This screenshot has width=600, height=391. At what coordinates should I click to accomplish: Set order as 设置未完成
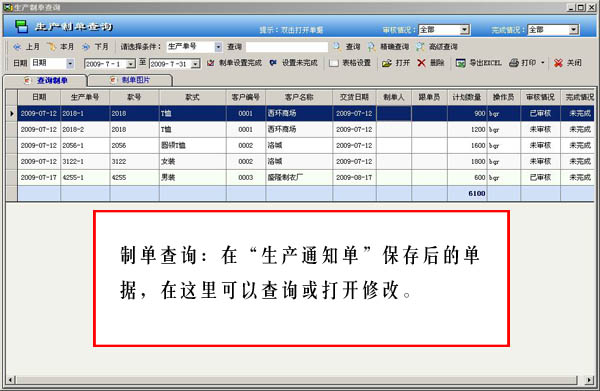click(x=293, y=63)
